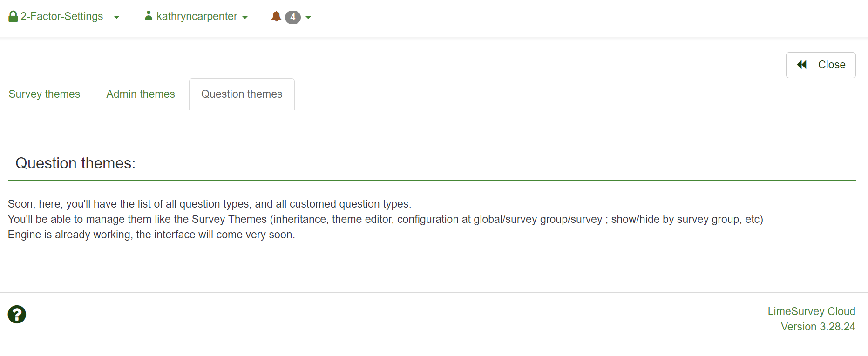Open help via the question mark icon

pyautogui.click(x=17, y=314)
